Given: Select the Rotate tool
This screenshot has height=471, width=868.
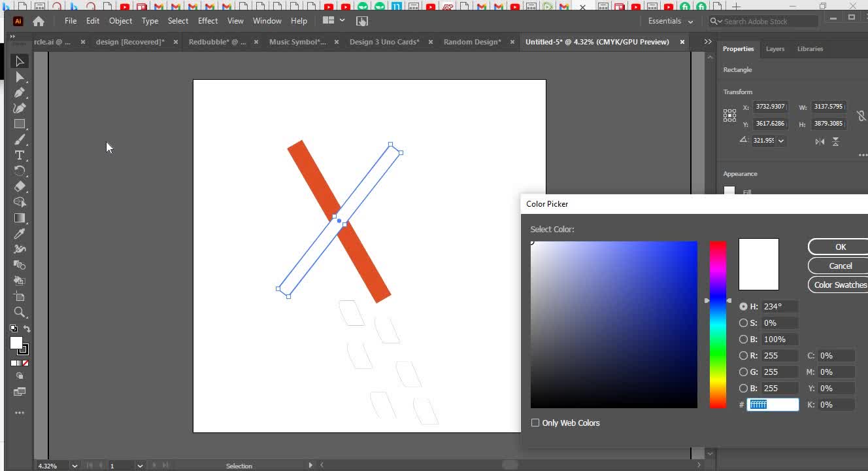Looking at the screenshot, I should [x=20, y=171].
